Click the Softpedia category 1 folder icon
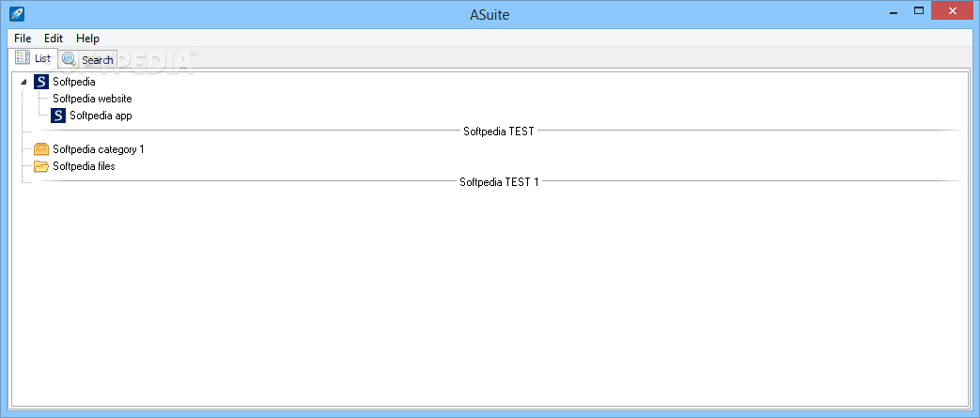This screenshot has height=418, width=980. pyautogui.click(x=41, y=149)
